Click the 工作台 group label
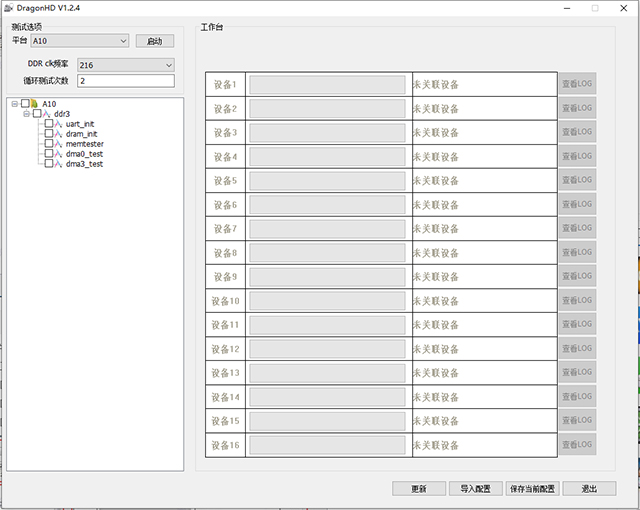Viewport: 640px width, 510px height. [212, 27]
